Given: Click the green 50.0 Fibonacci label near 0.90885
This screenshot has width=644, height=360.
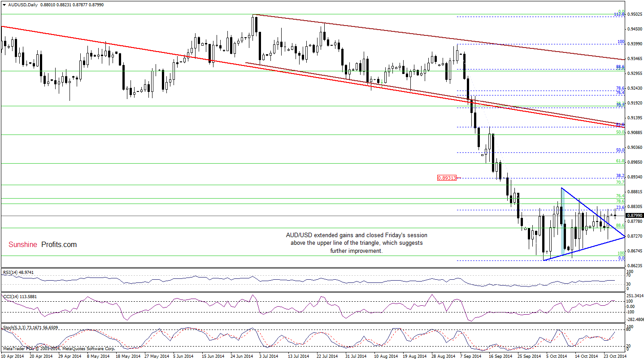Looking at the screenshot, I should tap(621, 132).
